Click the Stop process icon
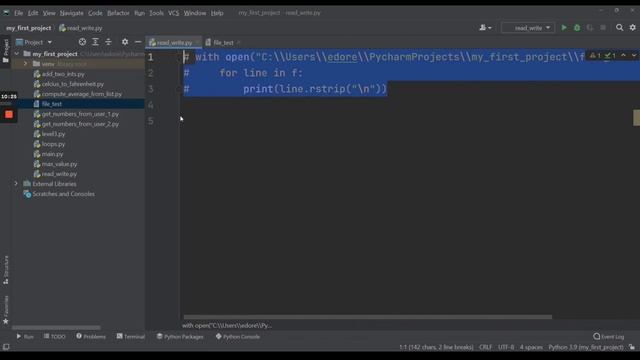 click(603, 28)
